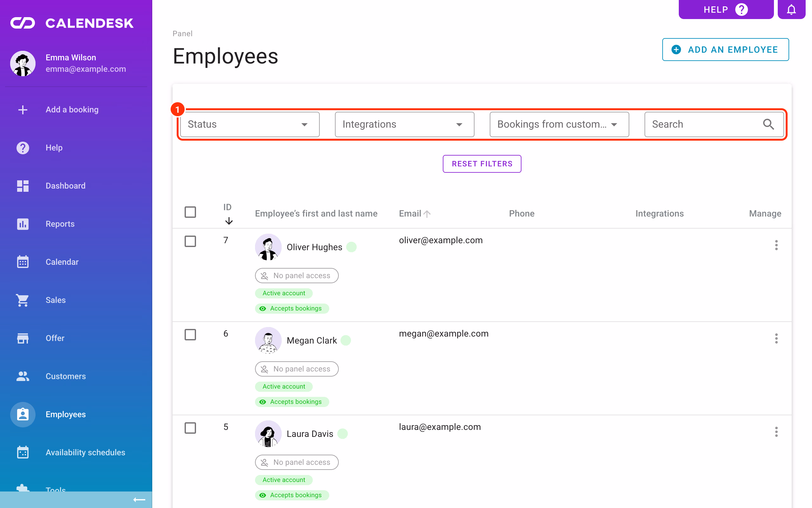812x508 pixels.
Task: Click megan@example.com email text
Action: 443,334
